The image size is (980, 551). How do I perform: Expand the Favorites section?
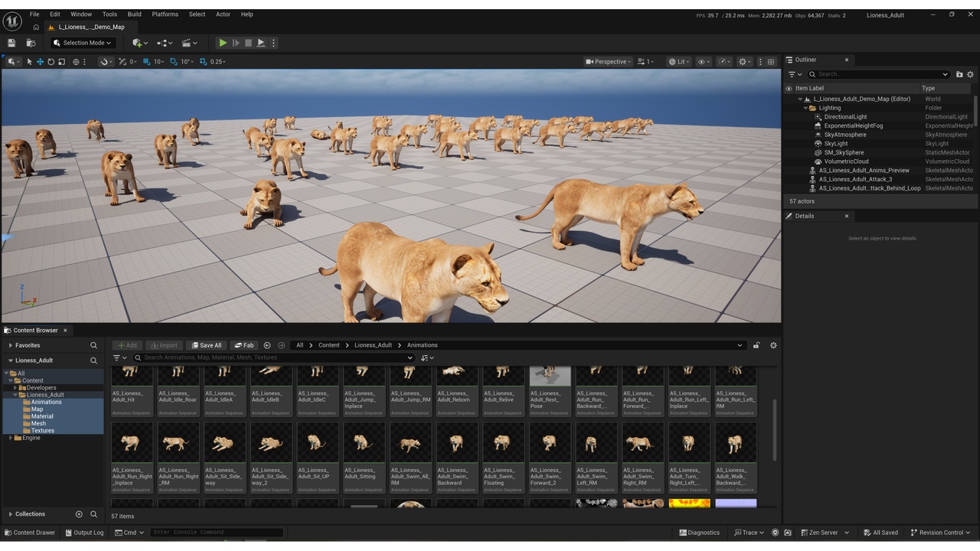[11, 345]
